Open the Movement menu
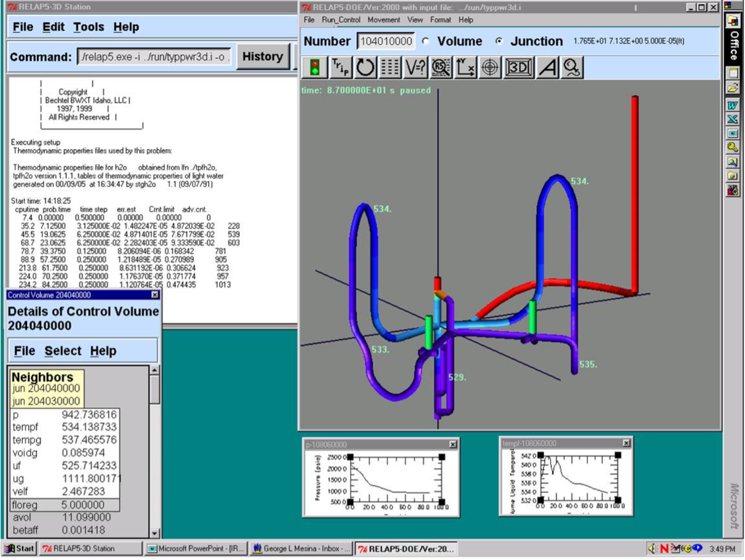This screenshot has width=745, height=560. [x=384, y=20]
